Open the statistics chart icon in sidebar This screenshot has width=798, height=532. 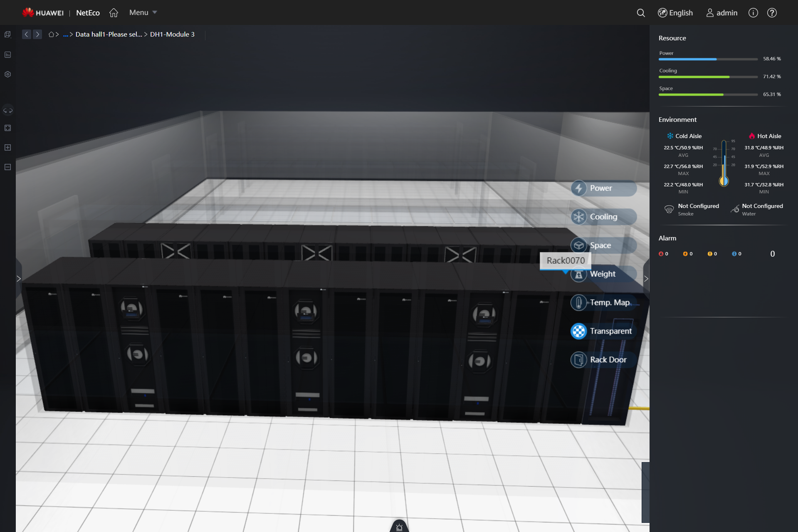click(7, 54)
